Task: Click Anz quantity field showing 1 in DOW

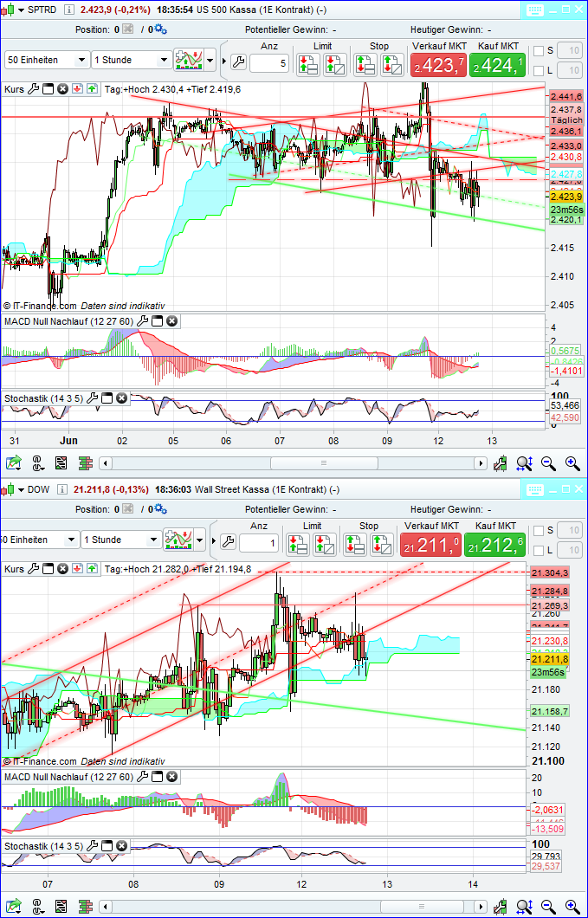Action: pos(259,543)
